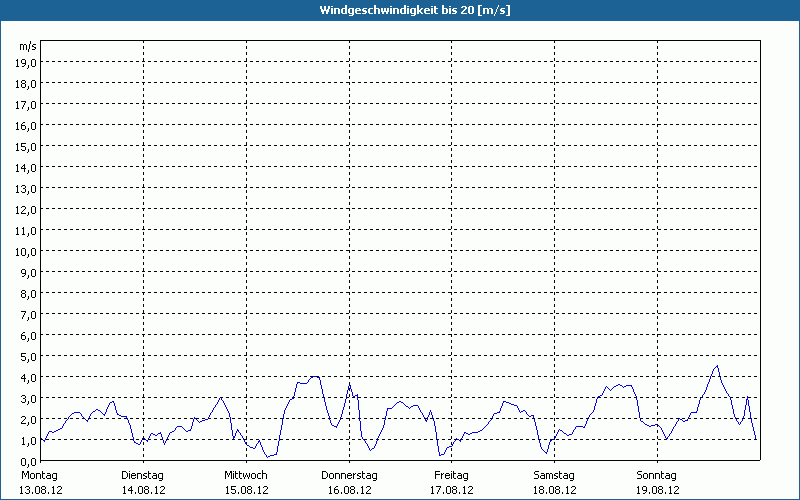Click the '10,0' axis label
This screenshot has height=500, width=800.
click(26, 252)
